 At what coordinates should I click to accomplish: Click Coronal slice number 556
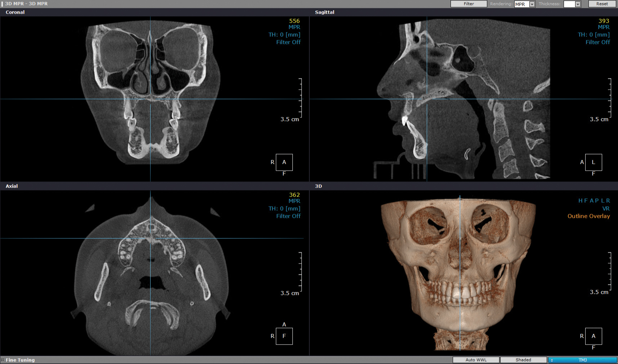click(294, 21)
